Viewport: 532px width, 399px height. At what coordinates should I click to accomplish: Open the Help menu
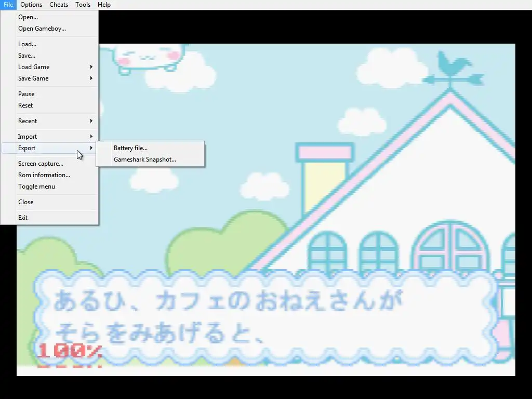click(104, 5)
